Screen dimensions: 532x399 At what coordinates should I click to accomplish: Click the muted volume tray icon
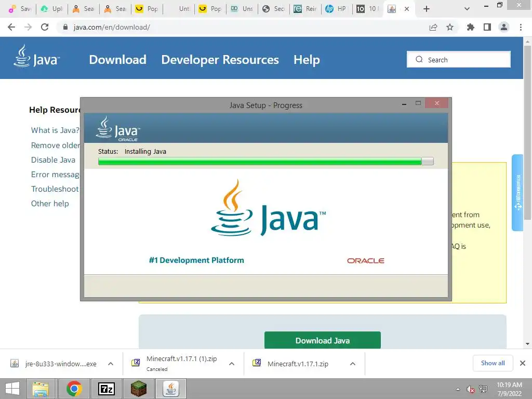pyautogui.click(x=470, y=389)
